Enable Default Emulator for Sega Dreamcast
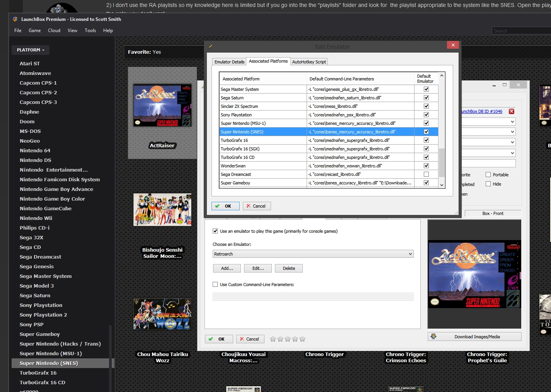 click(x=426, y=174)
